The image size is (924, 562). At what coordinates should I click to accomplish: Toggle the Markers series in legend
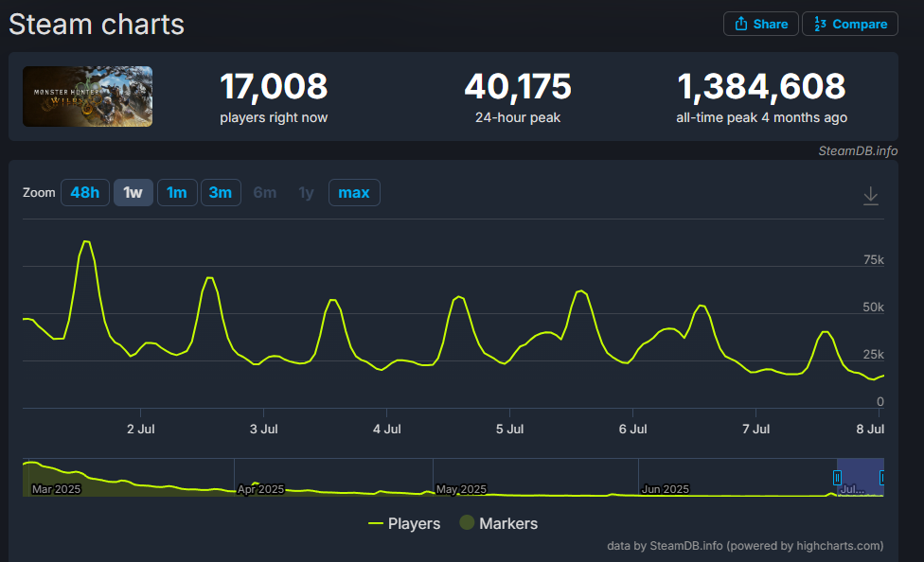pos(498,523)
